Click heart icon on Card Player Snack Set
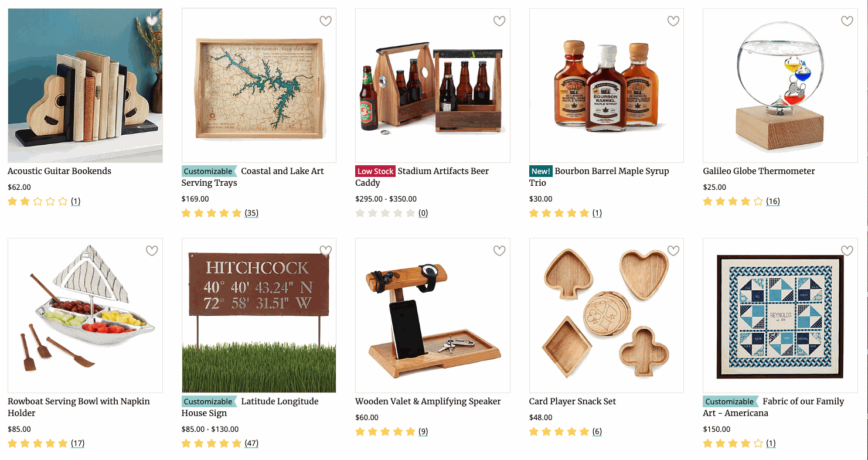868x460 pixels. [673, 251]
